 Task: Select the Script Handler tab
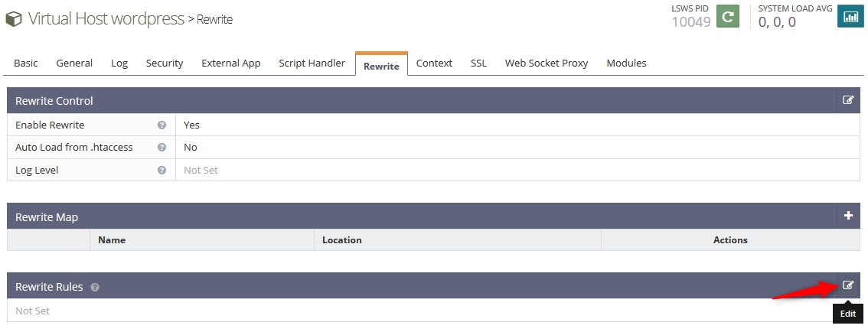coord(312,63)
